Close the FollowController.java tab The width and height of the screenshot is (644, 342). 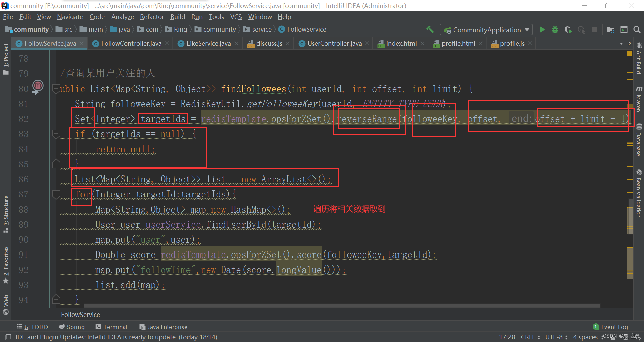coord(167,43)
